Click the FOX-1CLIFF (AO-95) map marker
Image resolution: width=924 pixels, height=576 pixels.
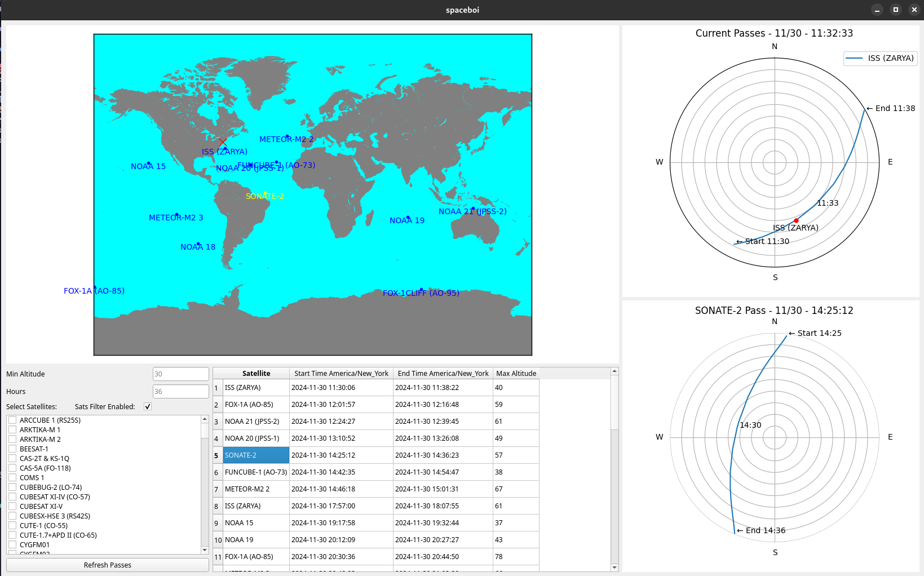click(x=421, y=290)
